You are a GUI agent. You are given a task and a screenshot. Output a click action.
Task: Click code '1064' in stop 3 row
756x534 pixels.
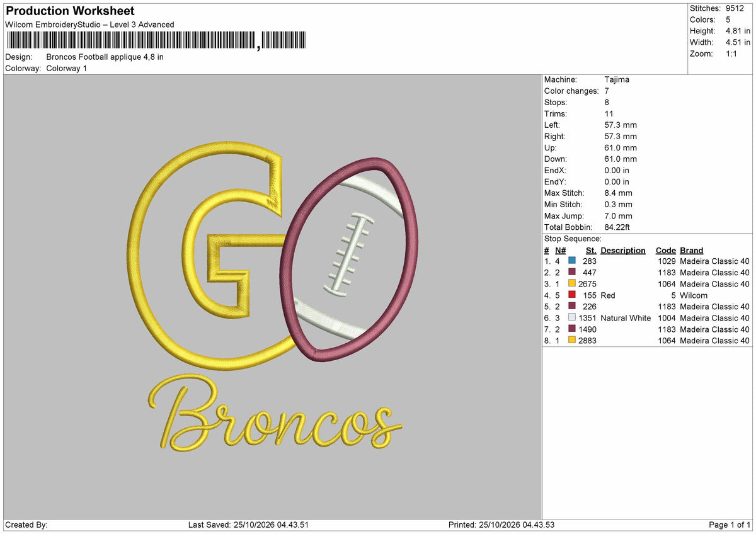pyautogui.click(x=667, y=284)
